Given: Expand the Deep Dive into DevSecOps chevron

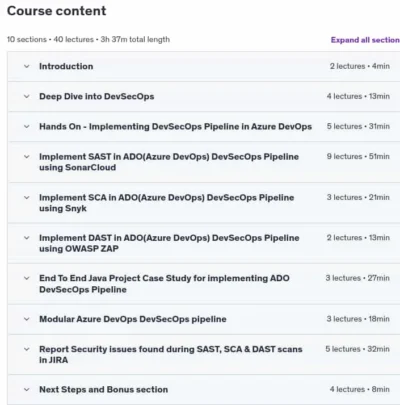Looking at the screenshot, I should (27, 97).
